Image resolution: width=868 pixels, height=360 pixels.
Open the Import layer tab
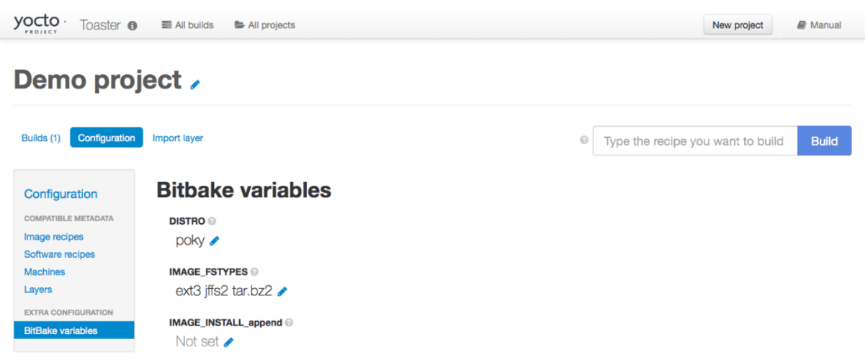(178, 138)
